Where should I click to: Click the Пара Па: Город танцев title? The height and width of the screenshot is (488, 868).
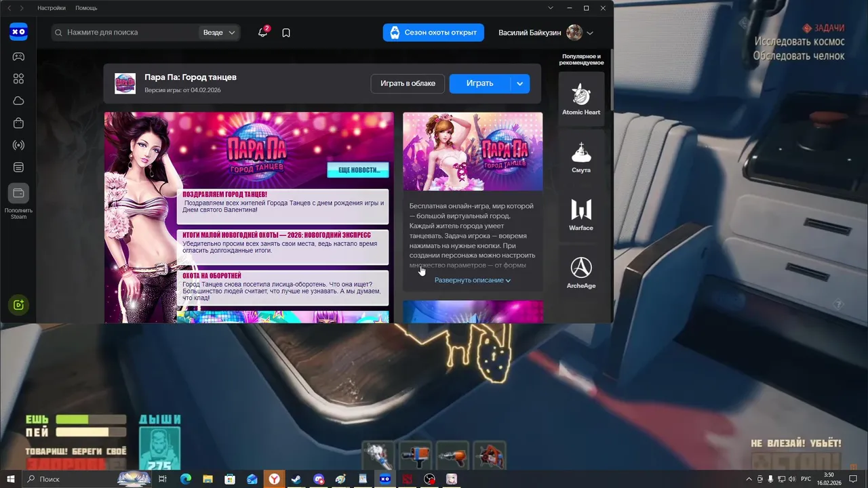pyautogui.click(x=191, y=77)
